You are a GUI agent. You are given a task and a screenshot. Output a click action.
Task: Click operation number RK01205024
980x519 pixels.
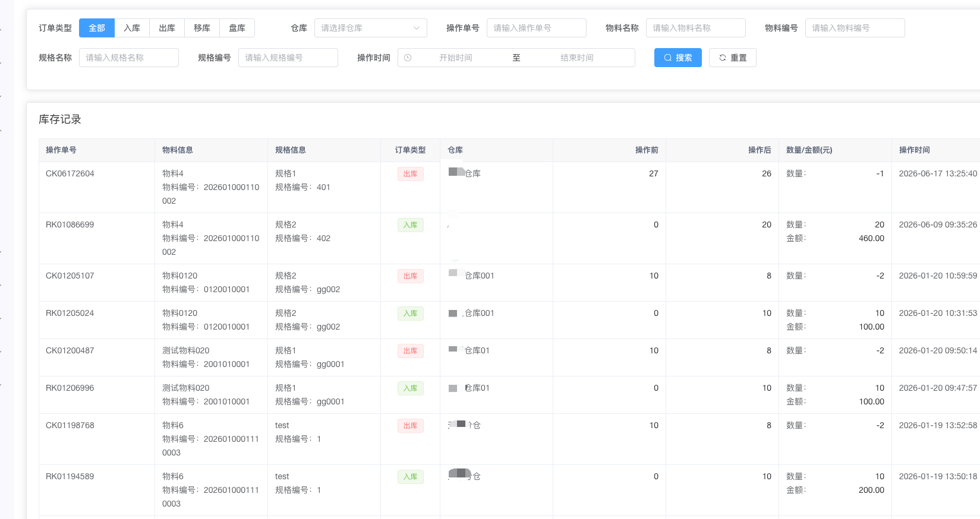[70, 313]
